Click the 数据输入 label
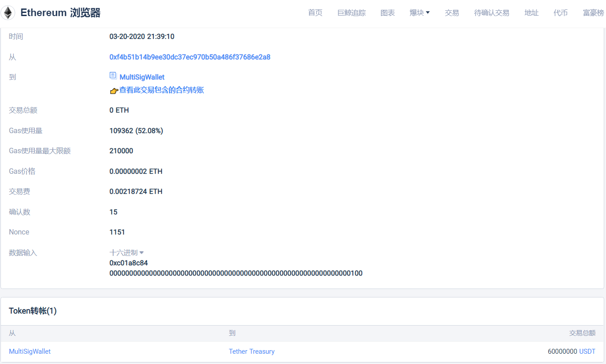 tap(23, 253)
